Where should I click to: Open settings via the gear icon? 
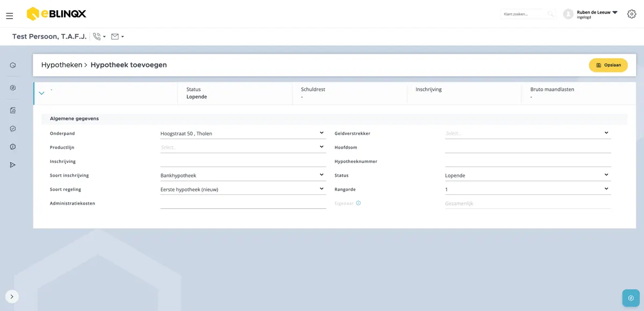coord(632,14)
